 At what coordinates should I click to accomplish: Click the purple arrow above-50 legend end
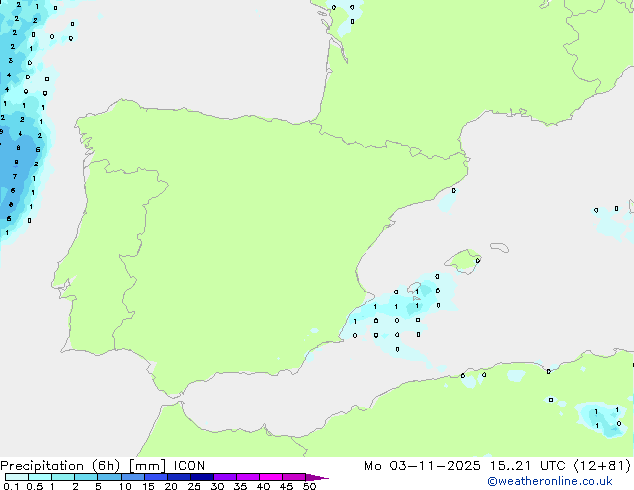(x=317, y=477)
